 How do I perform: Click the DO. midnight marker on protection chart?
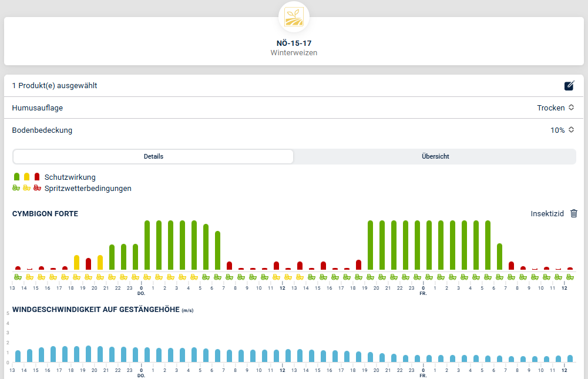(x=141, y=290)
